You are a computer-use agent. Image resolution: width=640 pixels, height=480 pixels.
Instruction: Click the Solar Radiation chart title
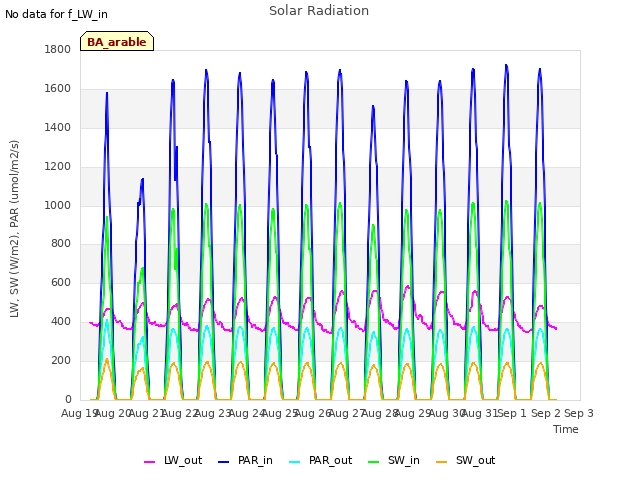(x=319, y=11)
